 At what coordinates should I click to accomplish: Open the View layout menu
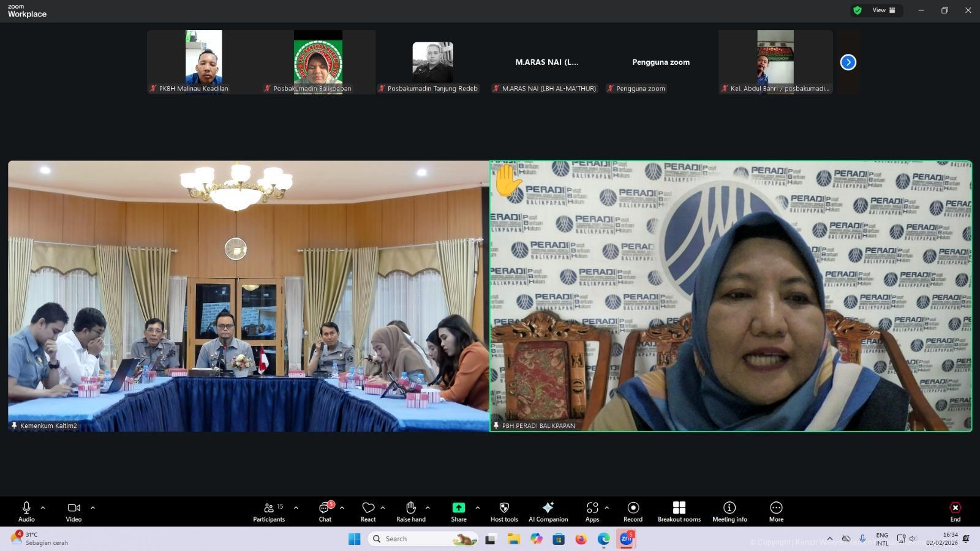pos(883,10)
